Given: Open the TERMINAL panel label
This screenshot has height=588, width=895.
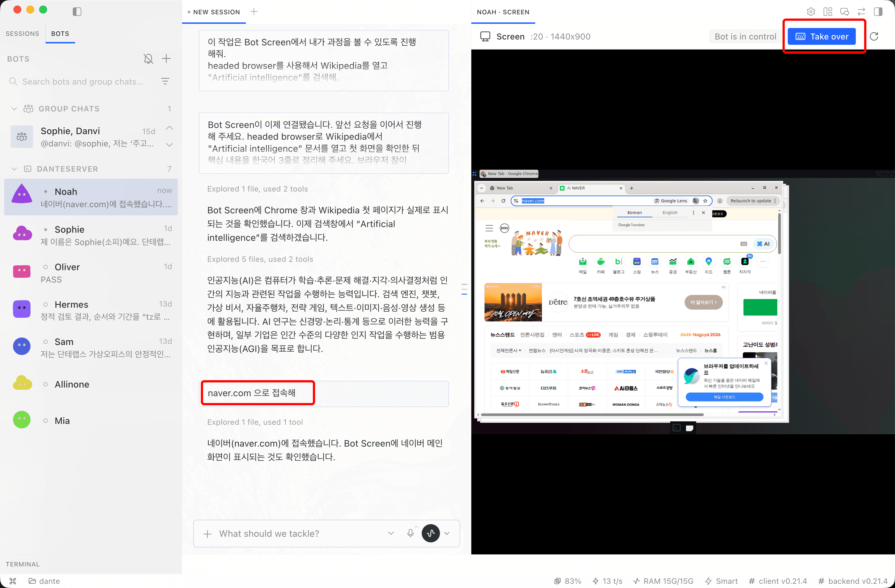Looking at the screenshot, I should [x=23, y=564].
